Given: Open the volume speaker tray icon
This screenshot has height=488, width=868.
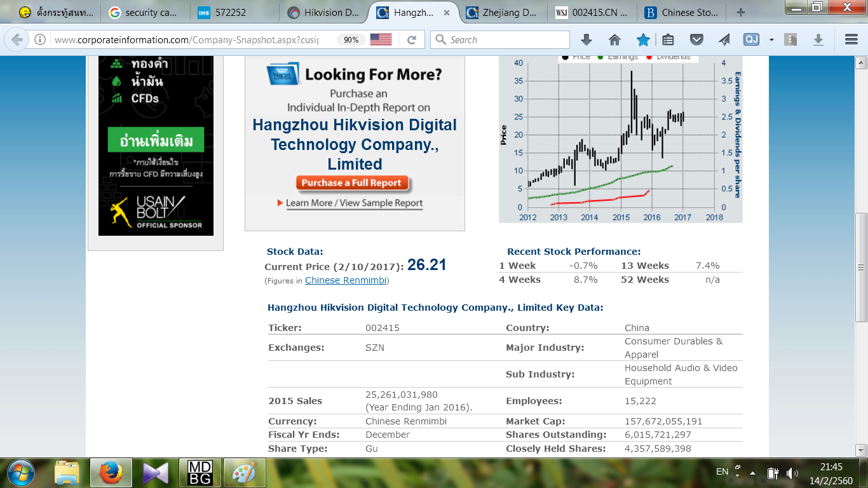Looking at the screenshot, I should pyautogui.click(x=792, y=473).
